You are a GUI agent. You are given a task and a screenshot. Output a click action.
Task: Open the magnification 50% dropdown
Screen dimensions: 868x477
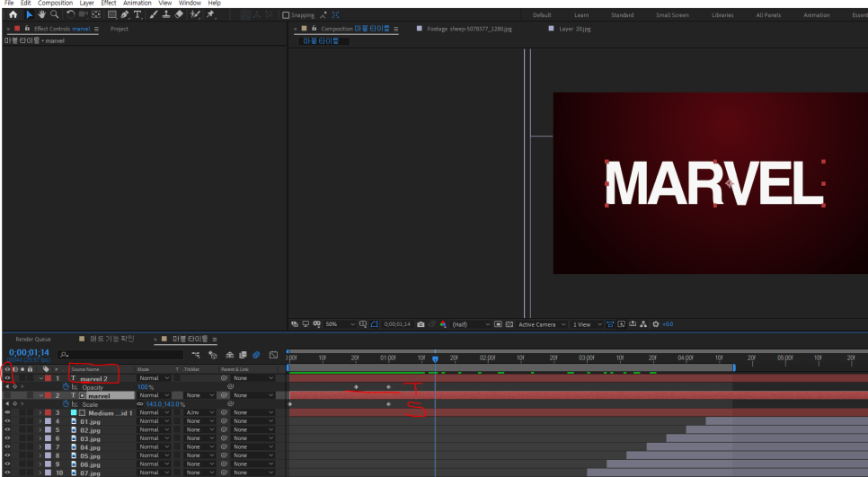(x=340, y=324)
